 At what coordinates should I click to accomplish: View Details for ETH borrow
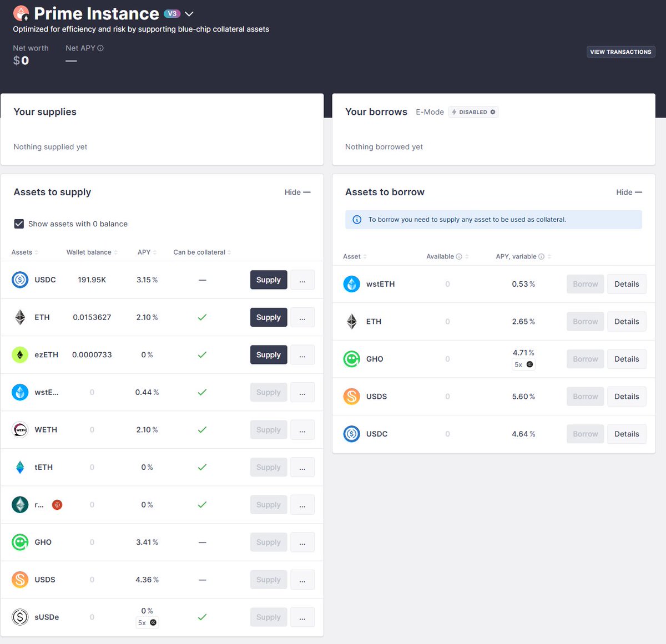627,321
